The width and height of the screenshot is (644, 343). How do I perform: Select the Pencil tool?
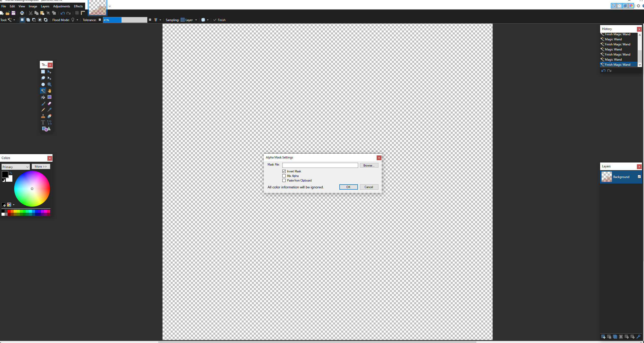(43, 110)
